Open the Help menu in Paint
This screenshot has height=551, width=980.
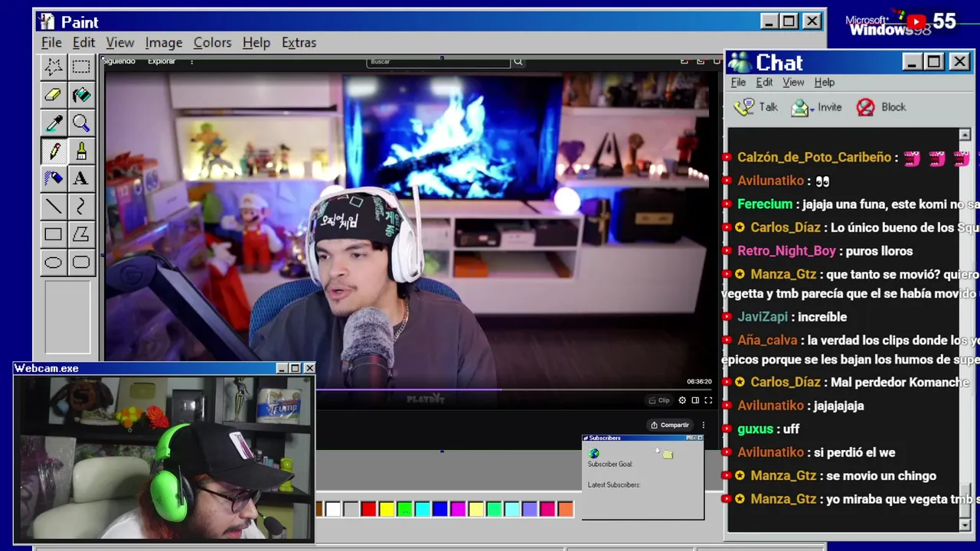[256, 43]
